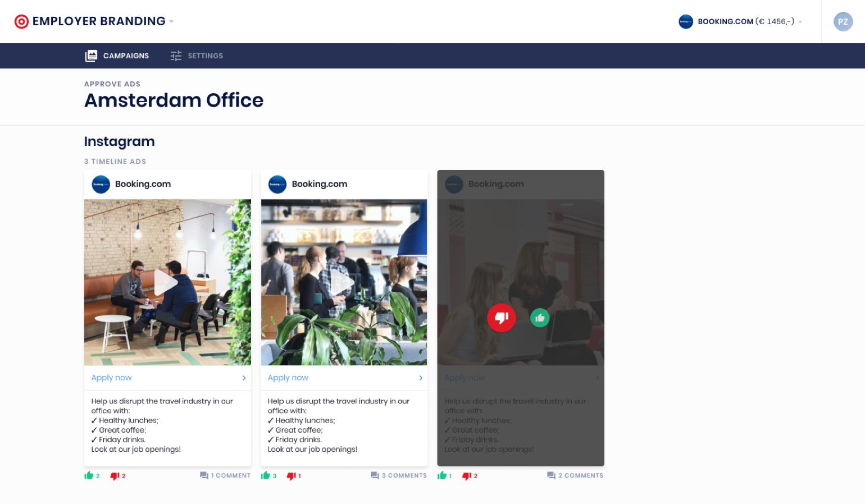Click thumbs up icon under first ad
This screenshot has height=504, width=865.
click(89, 475)
